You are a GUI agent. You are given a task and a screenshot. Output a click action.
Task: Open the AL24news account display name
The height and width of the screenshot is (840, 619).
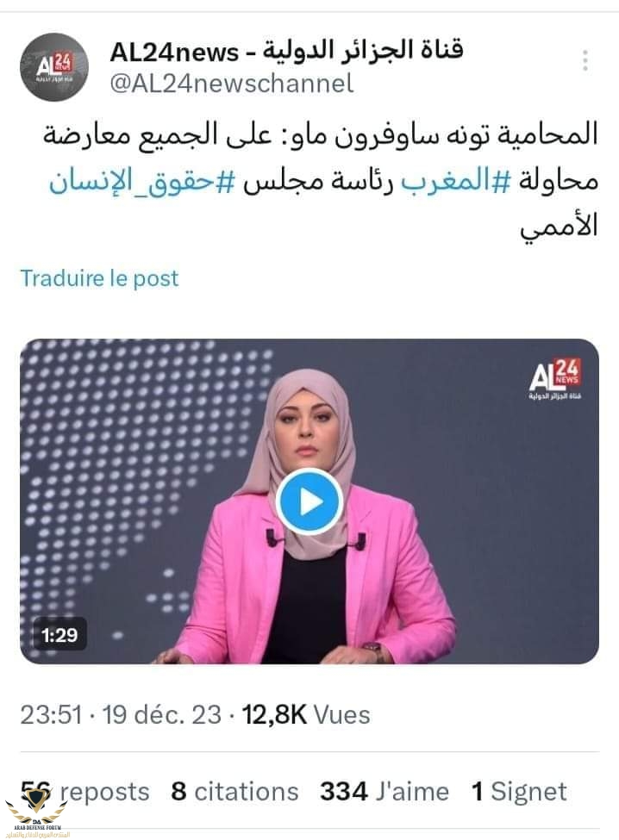coord(287,52)
